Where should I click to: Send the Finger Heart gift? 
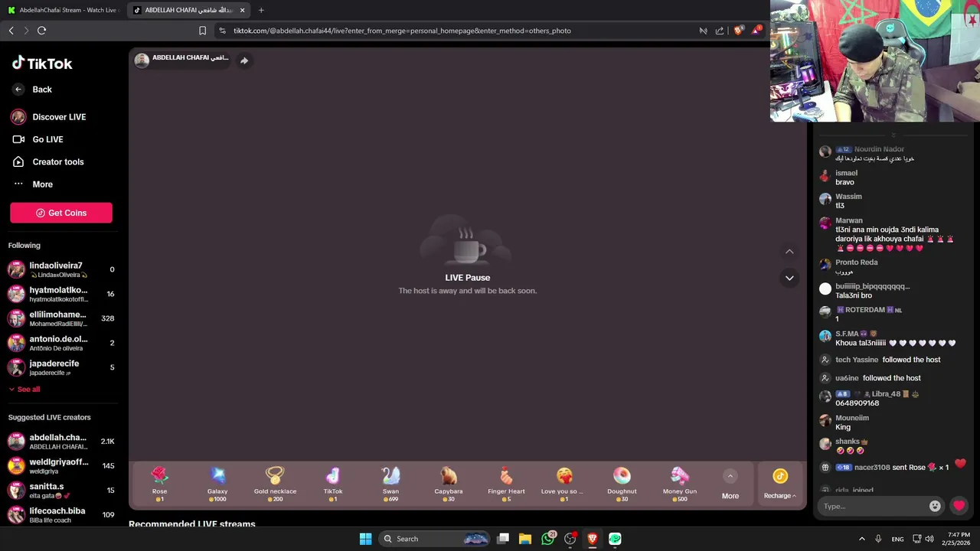506,484
